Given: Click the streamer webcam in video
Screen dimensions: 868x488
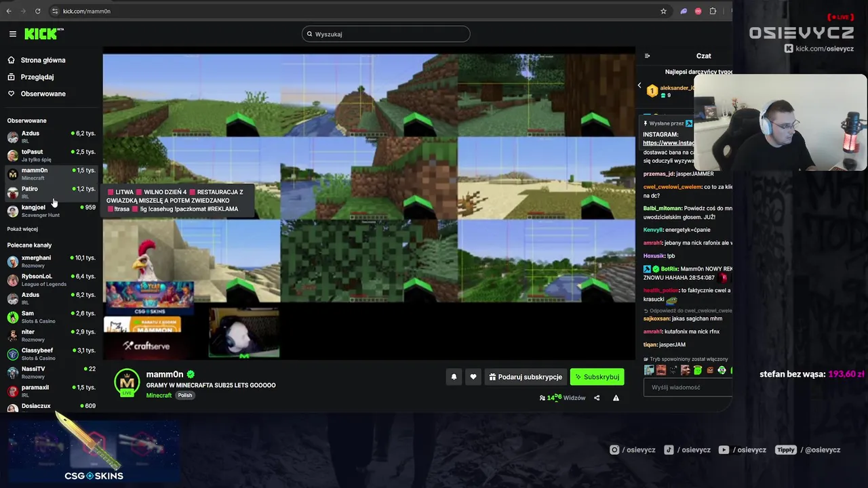Looking at the screenshot, I should (243, 333).
